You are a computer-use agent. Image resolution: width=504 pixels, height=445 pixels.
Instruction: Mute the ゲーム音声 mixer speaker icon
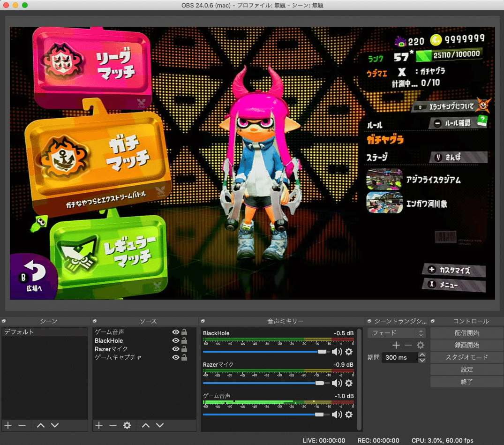click(x=337, y=415)
